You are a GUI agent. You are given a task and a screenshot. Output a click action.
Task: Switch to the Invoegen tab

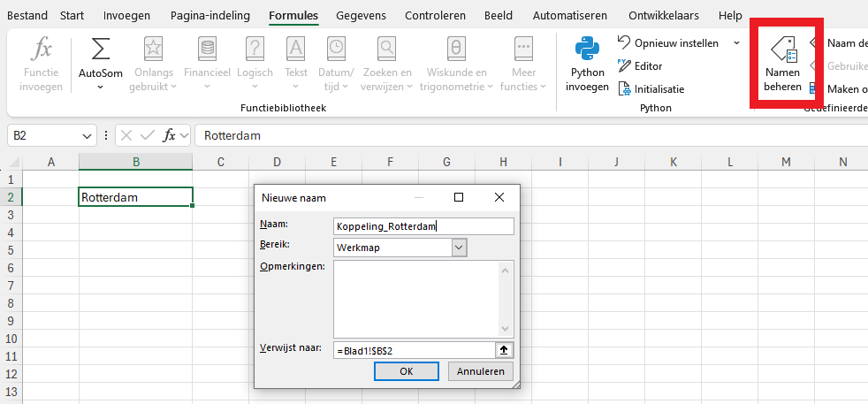126,16
